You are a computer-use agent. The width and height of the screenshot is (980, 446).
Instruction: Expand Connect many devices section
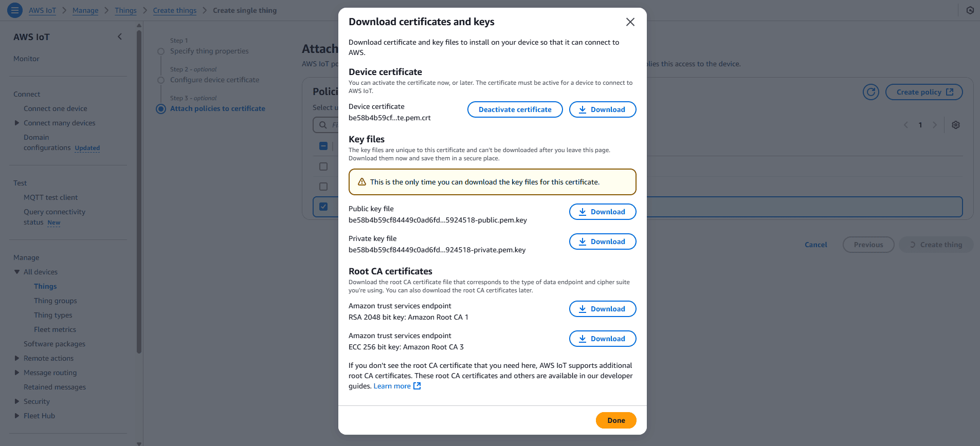point(17,123)
